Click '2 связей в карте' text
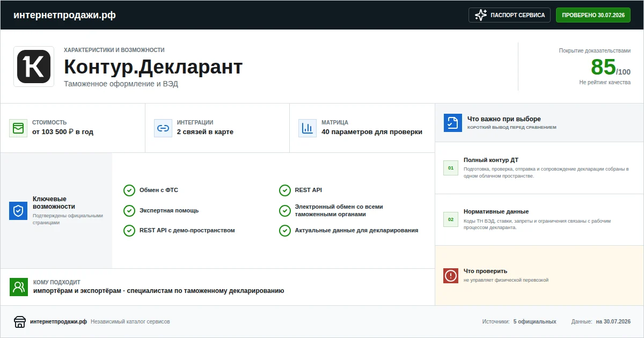 coord(205,132)
